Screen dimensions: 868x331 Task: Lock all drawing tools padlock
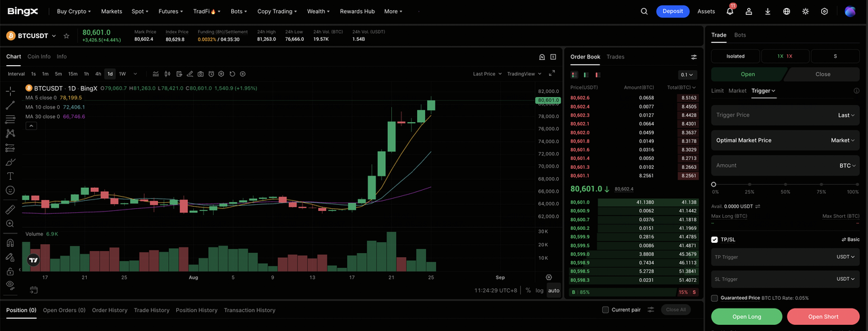(10, 271)
